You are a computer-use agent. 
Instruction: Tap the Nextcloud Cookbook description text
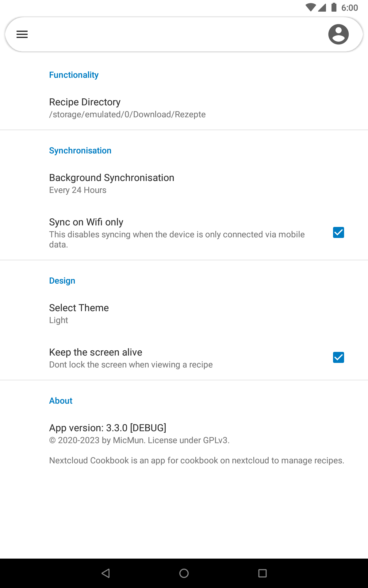(x=197, y=460)
